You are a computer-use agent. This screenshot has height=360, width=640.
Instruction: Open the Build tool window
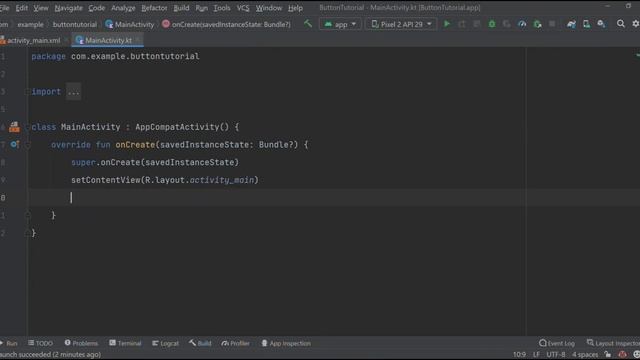point(200,343)
